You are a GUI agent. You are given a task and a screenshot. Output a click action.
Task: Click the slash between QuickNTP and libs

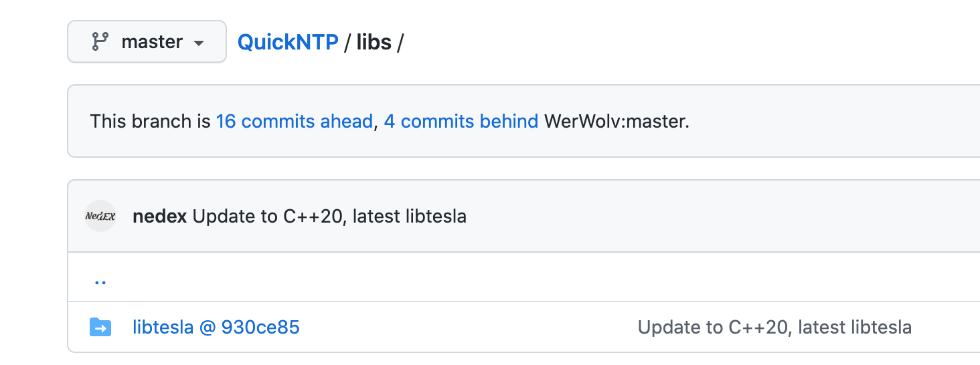(x=347, y=42)
